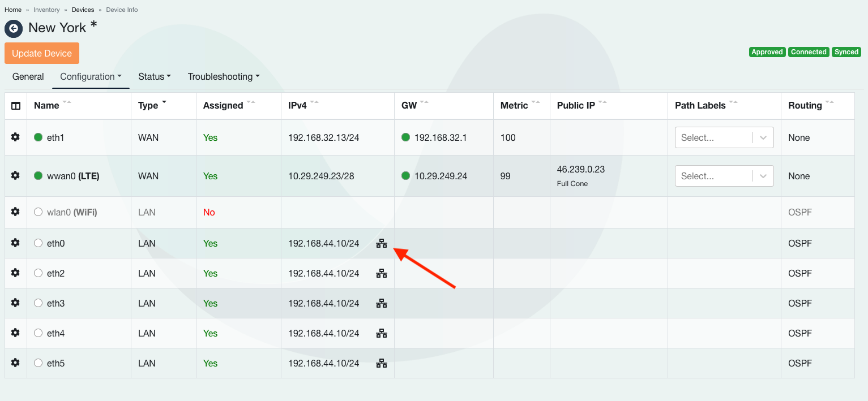This screenshot has height=401, width=868.
Task: Sort table by Metric column header
Action: click(x=514, y=105)
